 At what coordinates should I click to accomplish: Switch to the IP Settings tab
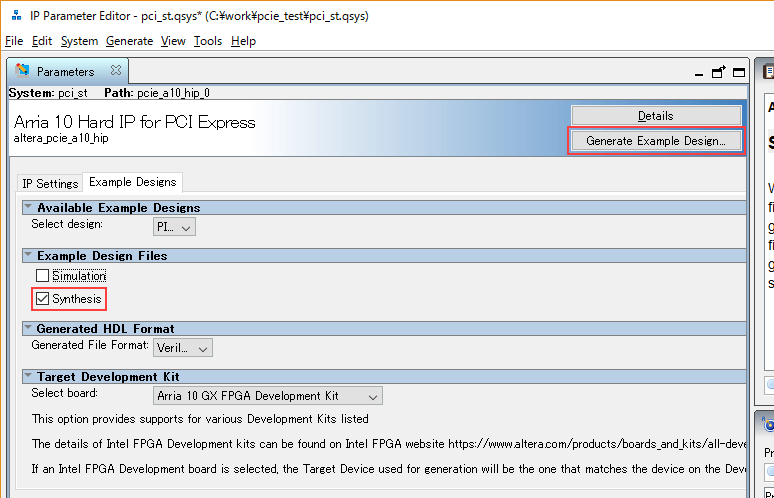click(50, 183)
